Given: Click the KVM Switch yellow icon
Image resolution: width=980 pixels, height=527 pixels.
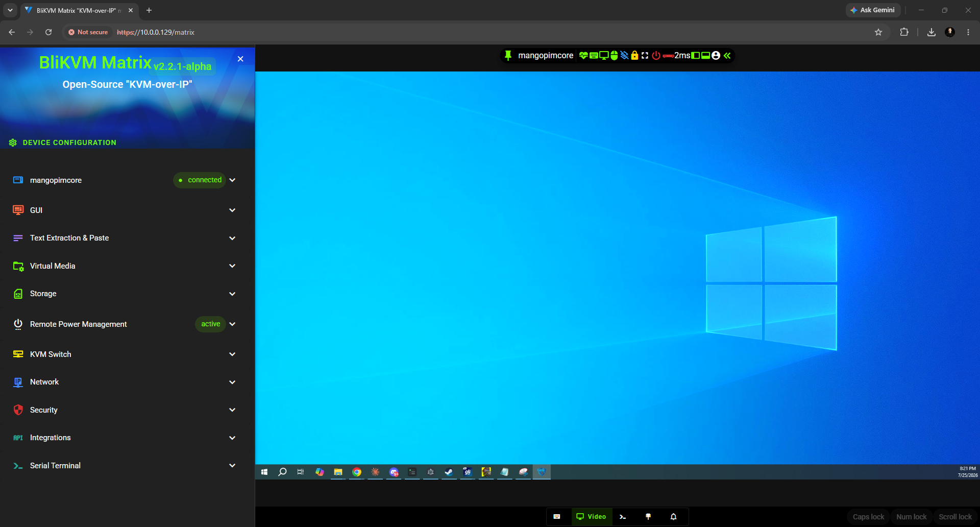Looking at the screenshot, I should coord(18,354).
